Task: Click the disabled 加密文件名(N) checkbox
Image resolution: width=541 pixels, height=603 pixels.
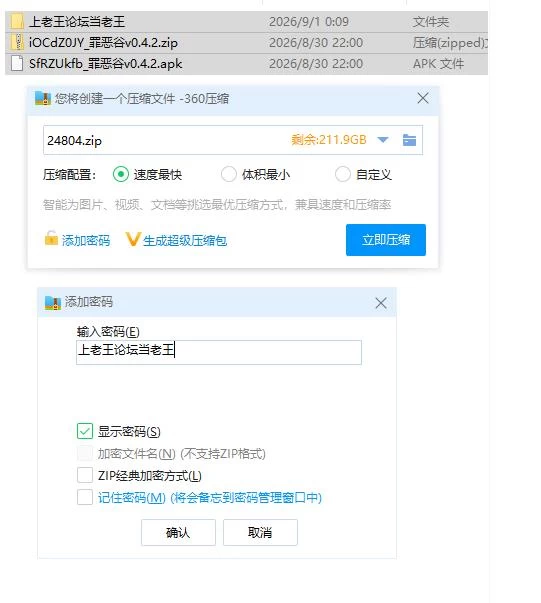Action: coord(85,453)
